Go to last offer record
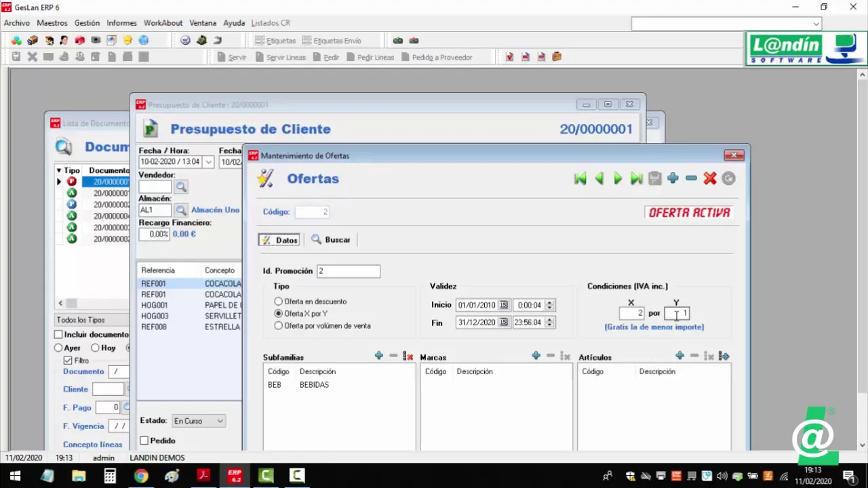 click(636, 178)
